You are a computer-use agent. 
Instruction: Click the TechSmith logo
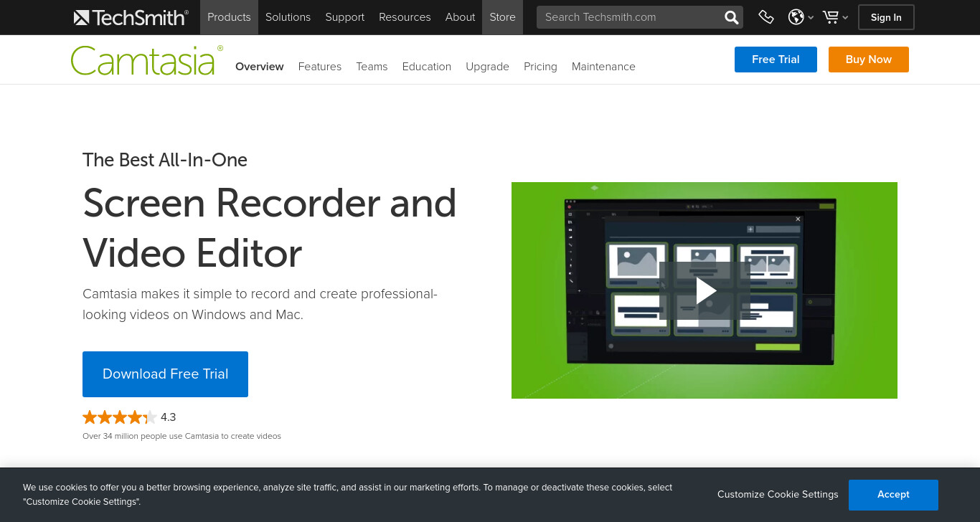131,17
